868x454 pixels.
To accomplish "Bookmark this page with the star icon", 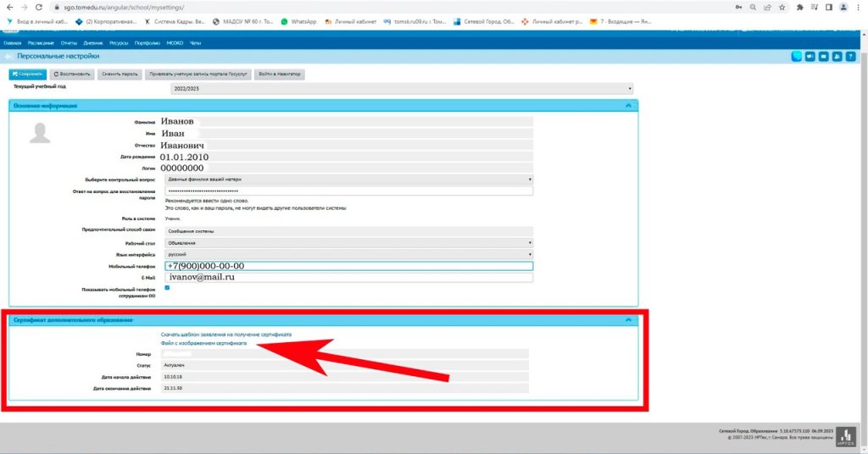I will 782,7.
